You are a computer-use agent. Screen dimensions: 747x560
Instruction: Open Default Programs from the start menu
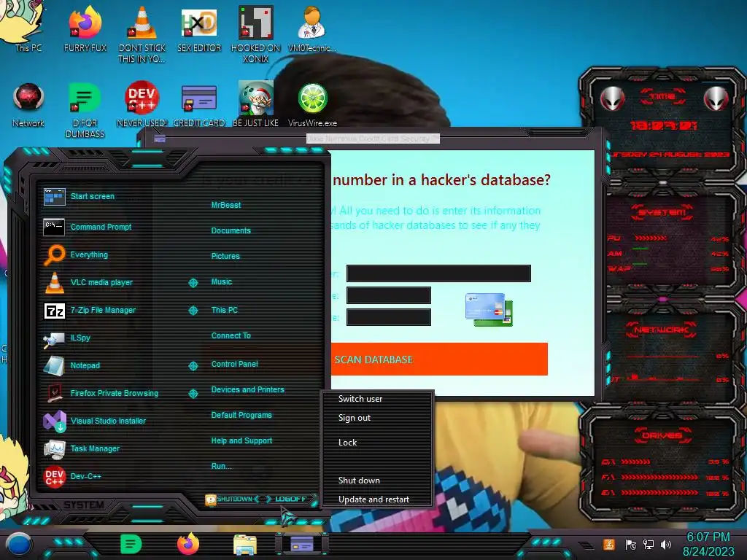point(241,415)
